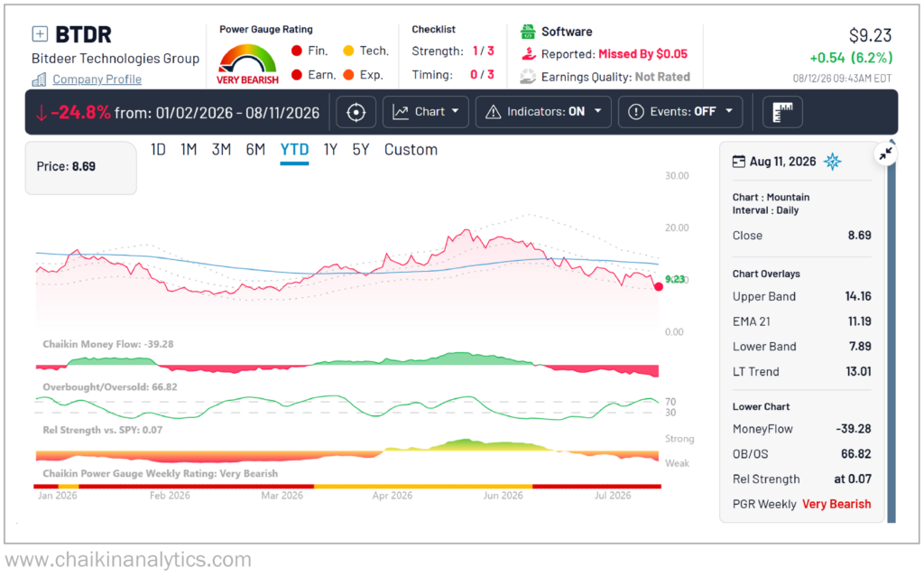The width and height of the screenshot is (924, 577).
Task: Click the BTDR ticker symbol
Action: pyautogui.click(x=83, y=34)
